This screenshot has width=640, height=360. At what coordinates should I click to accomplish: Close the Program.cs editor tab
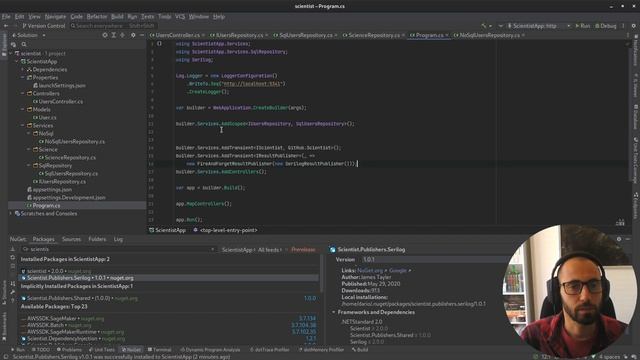tap(447, 35)
